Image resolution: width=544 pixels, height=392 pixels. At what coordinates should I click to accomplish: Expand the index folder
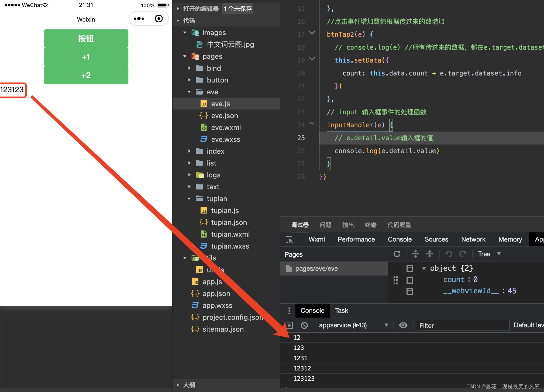coord(190,151)
